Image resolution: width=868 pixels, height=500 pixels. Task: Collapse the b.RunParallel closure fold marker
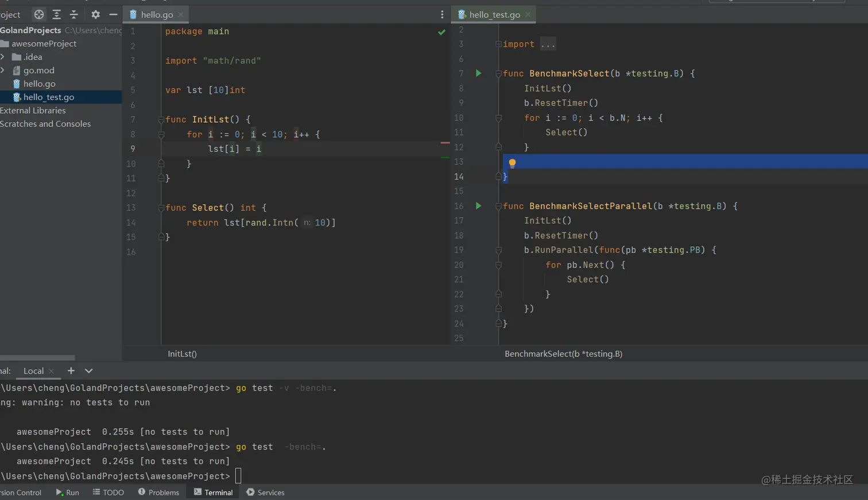pyautogui.click(x=498, y=250)
